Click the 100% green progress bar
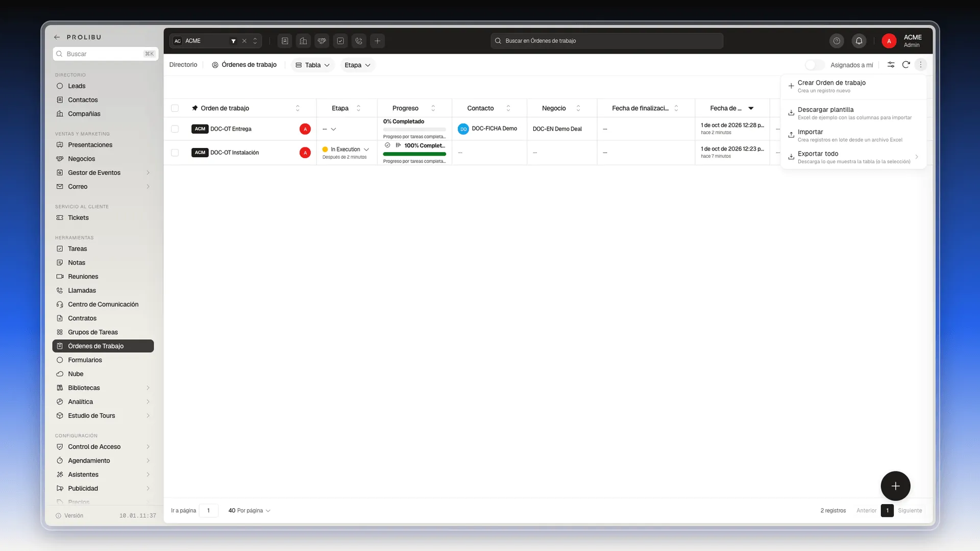Image resolution: width=980 pixels, height=551 pixels. coord(414,154)
